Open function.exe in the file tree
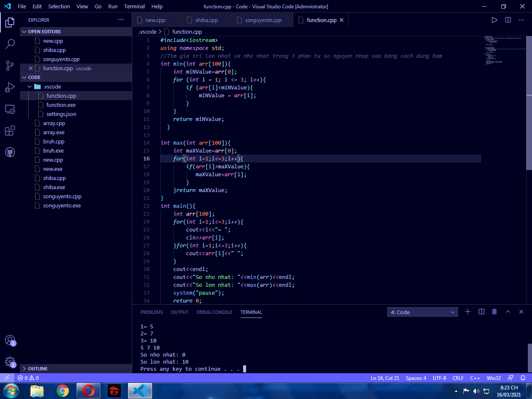Screen dimensions: 532x399 tap(61, 105)
